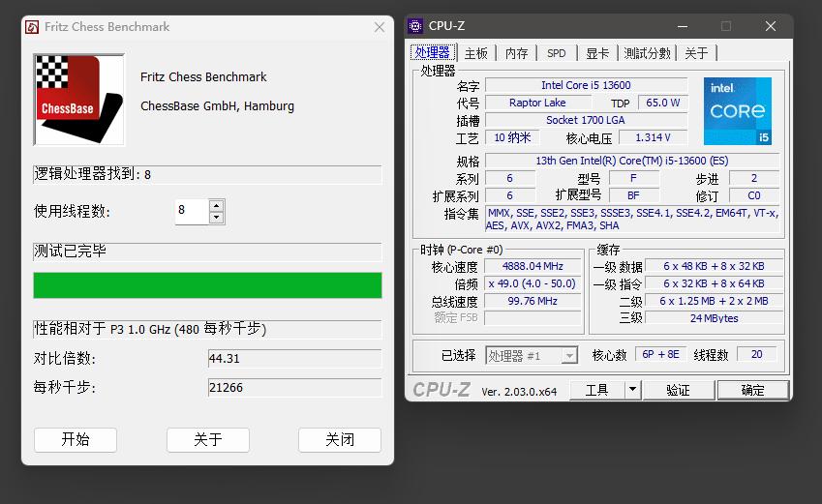Start the benchmark with 开始 button
The image size is (822, 504).
[x=76, y=439]
